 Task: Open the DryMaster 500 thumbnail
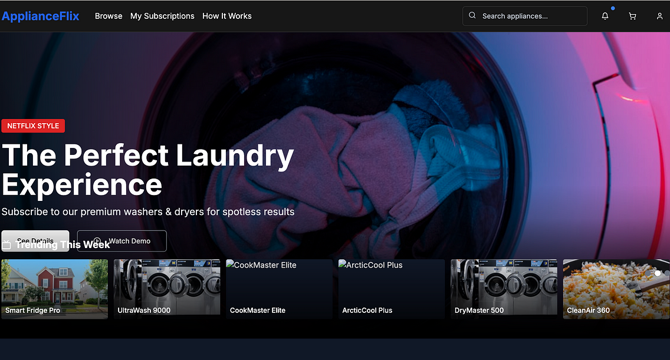click(x=504, y=289)
